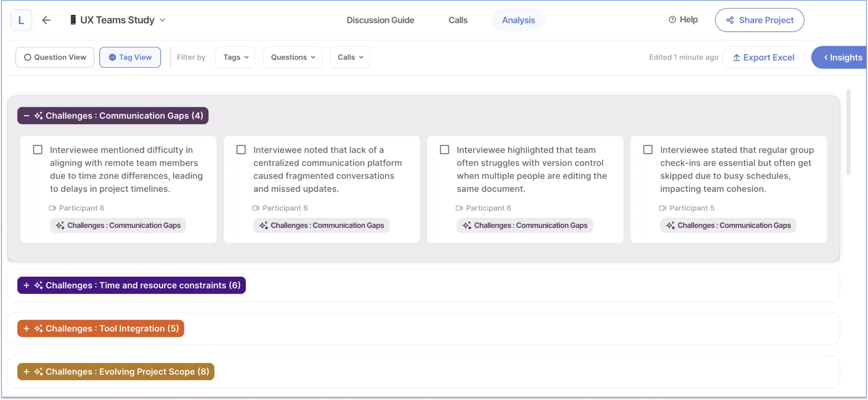Click sparkle icon in version control card's tag chip
This screenshot has height=400, width=868.
(x=467, y=225)
